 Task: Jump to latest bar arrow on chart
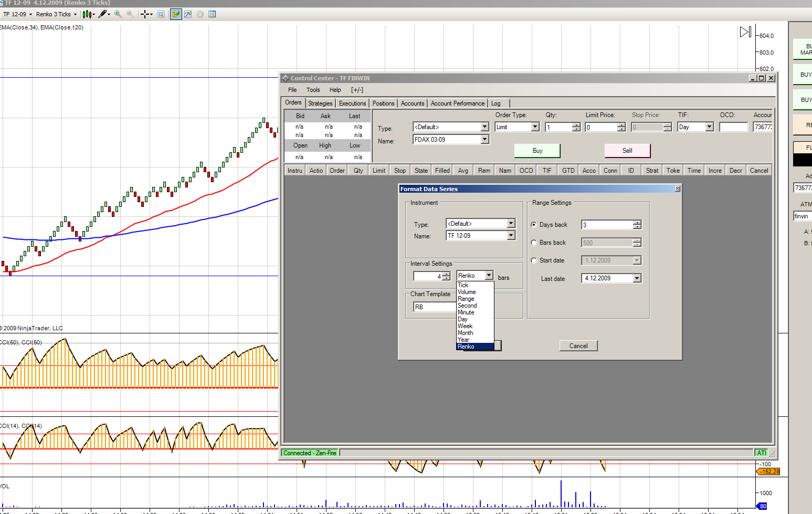tap(745, 32)
